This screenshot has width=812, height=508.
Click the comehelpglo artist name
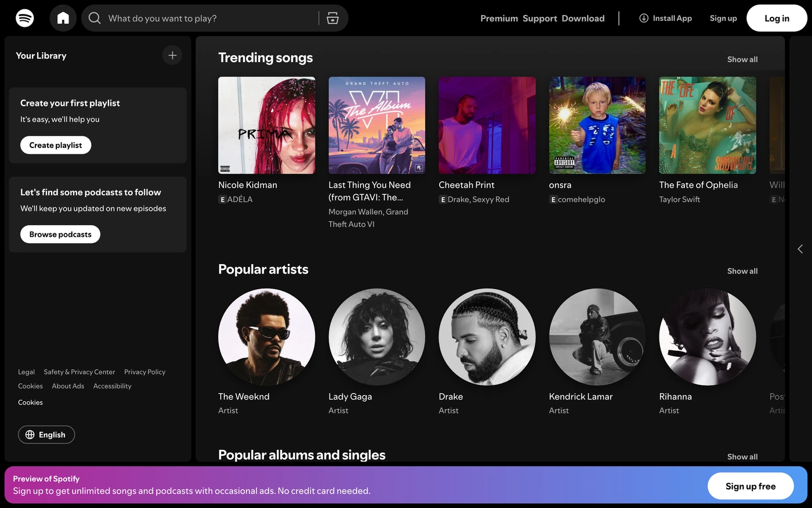[581, 199]
